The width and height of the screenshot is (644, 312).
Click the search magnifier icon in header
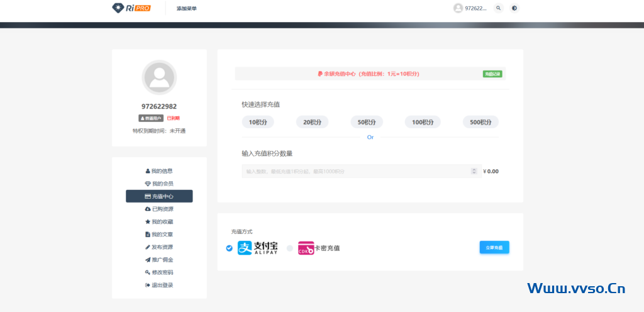coord(498,8)
